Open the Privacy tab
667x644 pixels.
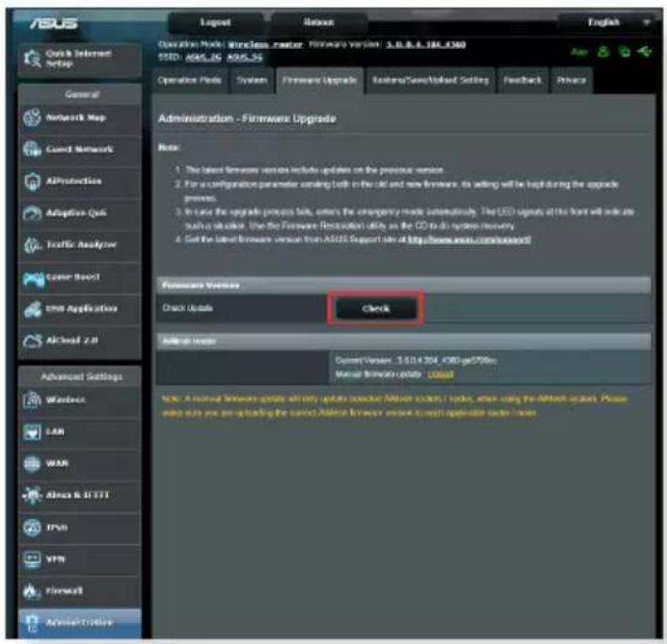(x=571, y=80)
